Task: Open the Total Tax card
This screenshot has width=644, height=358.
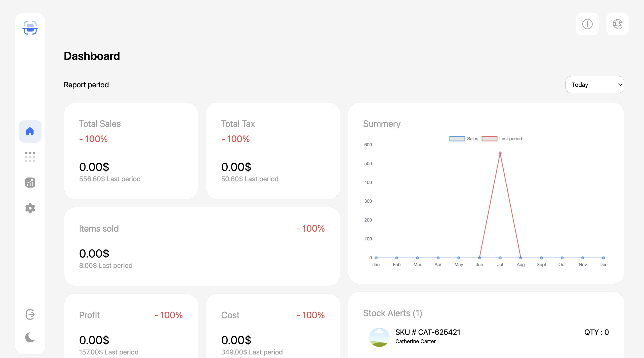Action: (273, 151)
